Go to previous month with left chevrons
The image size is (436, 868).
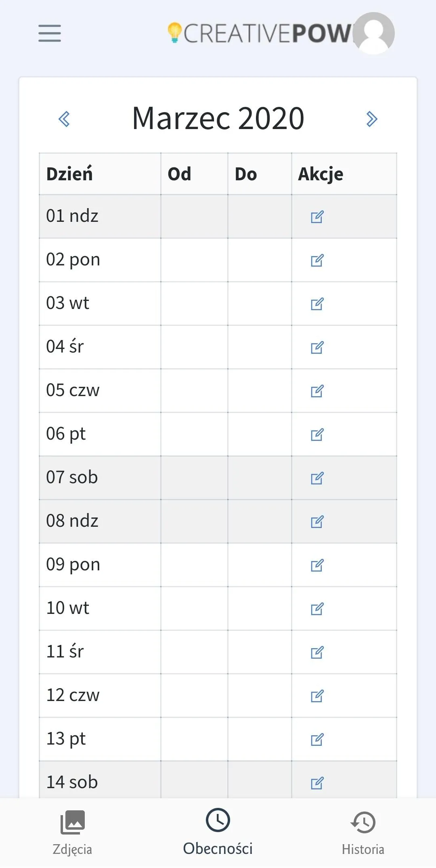(x=64, y=119)
